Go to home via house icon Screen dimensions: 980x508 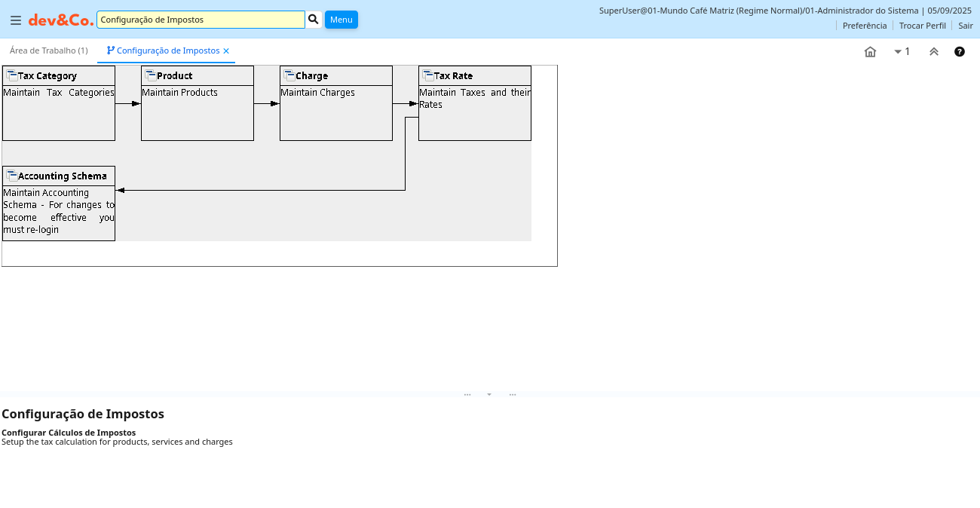point(870,52)
